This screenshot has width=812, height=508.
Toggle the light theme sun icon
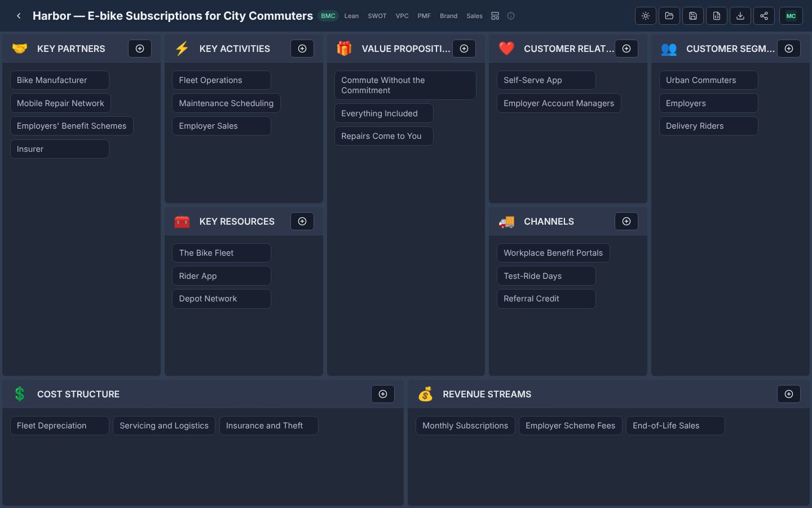click(646, 16)
